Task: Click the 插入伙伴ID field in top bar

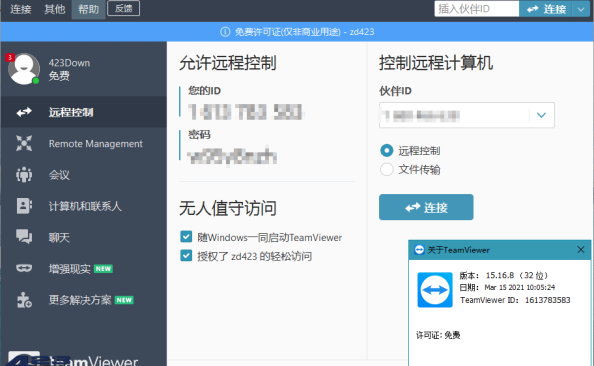Action: (477, 9)
